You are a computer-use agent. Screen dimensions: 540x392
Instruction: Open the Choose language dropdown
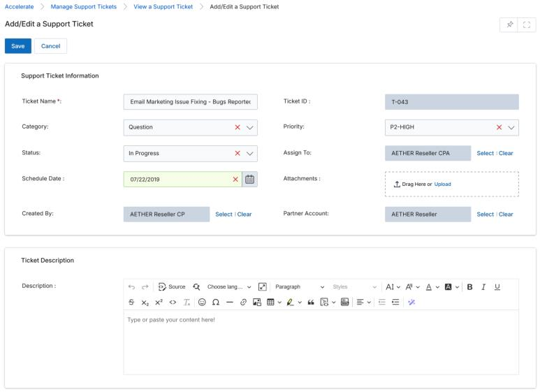[229, 287]
